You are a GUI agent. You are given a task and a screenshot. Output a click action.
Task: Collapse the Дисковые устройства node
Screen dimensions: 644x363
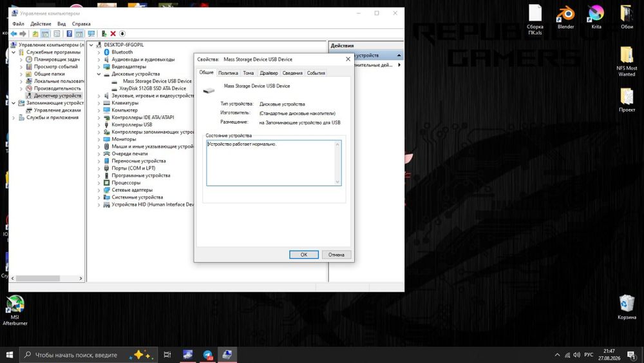tap(99, 74)
